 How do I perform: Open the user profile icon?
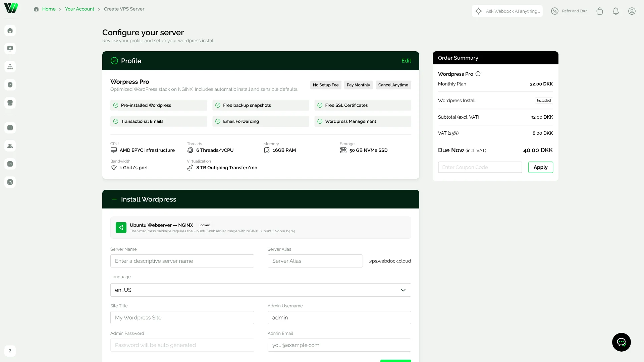pyautogui.click(x=632, y=11)
